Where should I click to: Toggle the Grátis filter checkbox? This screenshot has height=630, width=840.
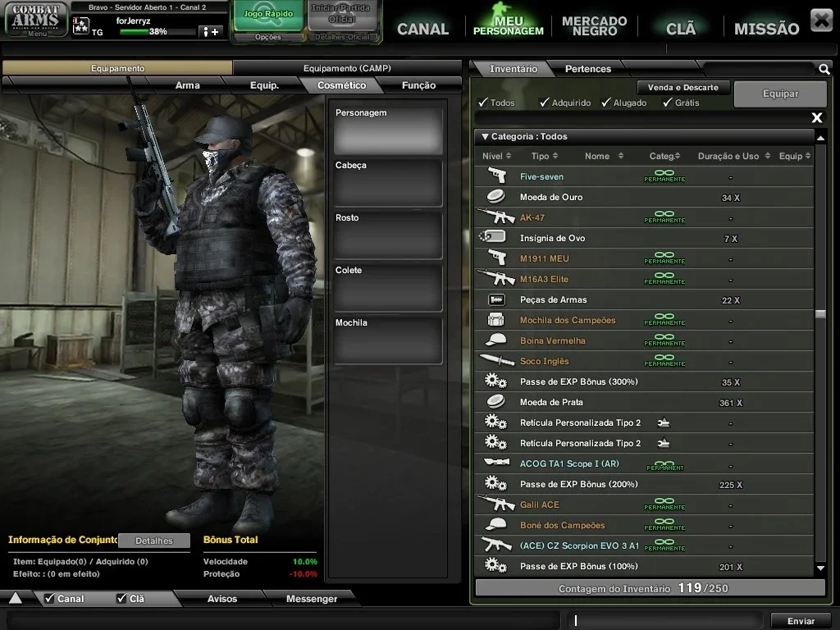[x=668, y=102]
